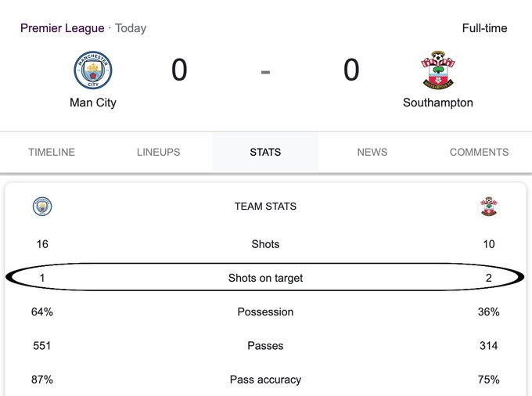Open the News tab
532x396 pixels.
[x=372, y=152]
